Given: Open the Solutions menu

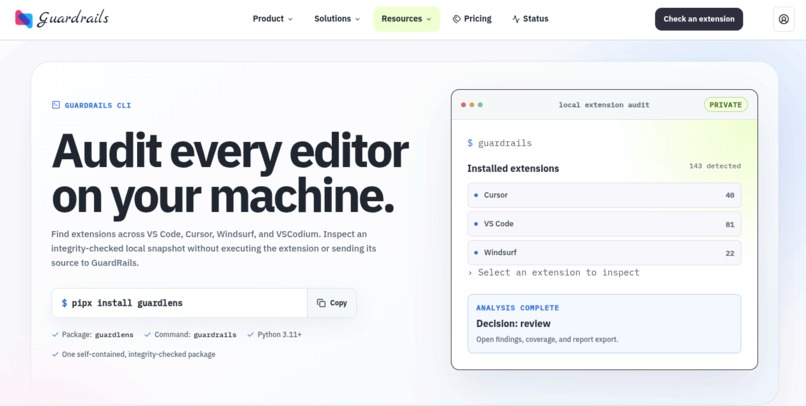Looking at the screenshot, I should coord(337,19).
